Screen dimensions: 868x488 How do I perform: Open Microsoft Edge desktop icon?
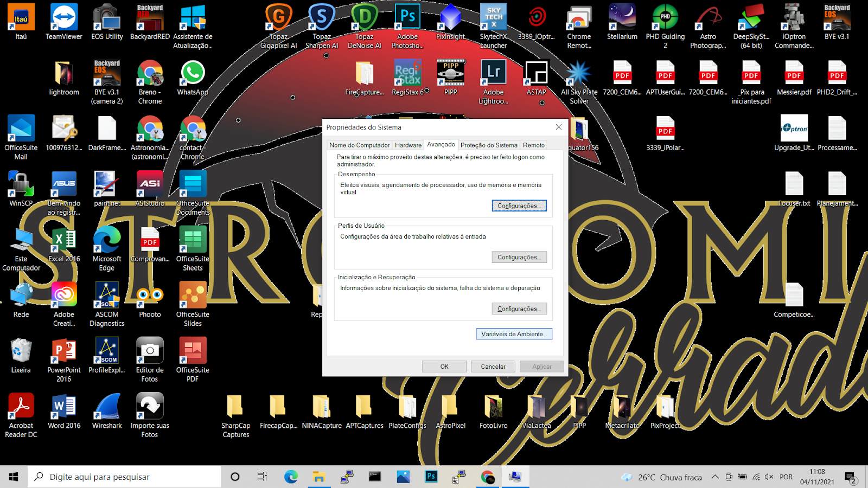coord(107,249)
